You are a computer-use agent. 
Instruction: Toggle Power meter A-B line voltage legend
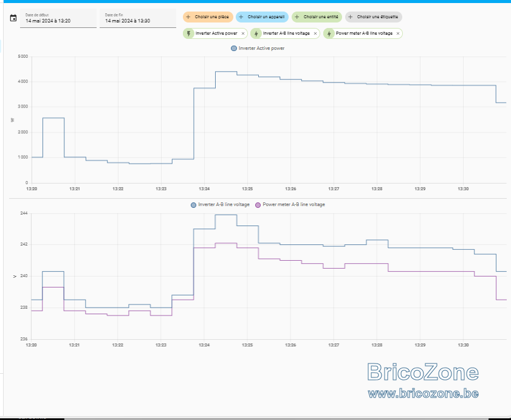click(x=290, y=205)
